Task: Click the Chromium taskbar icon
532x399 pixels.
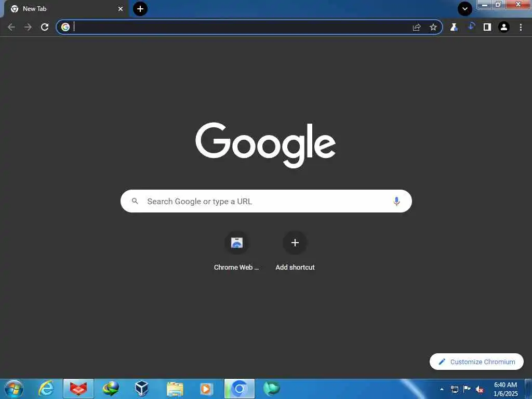Action: pyautogui.click(x=239, y=389)
